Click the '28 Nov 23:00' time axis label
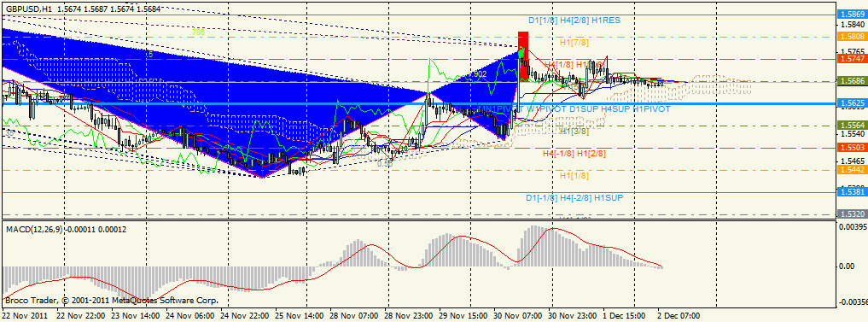 (410, 315)
